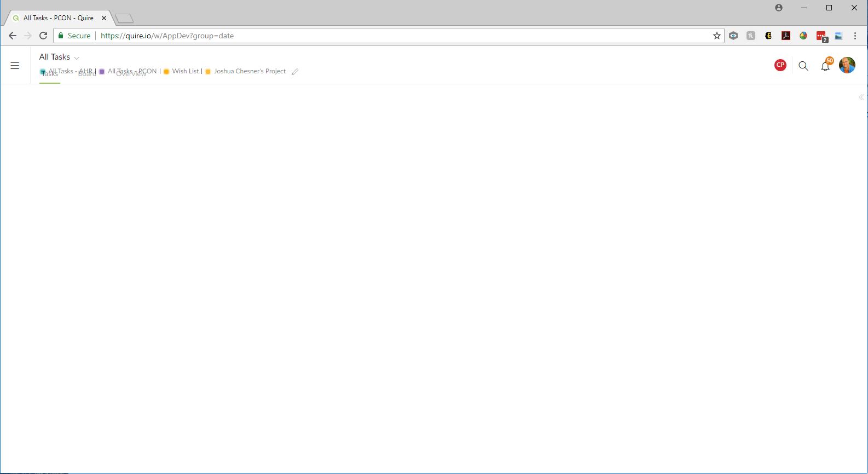Open the hamburger sidebar menu
This screenshot has height=474, width=868.
(x=15, y=66)
